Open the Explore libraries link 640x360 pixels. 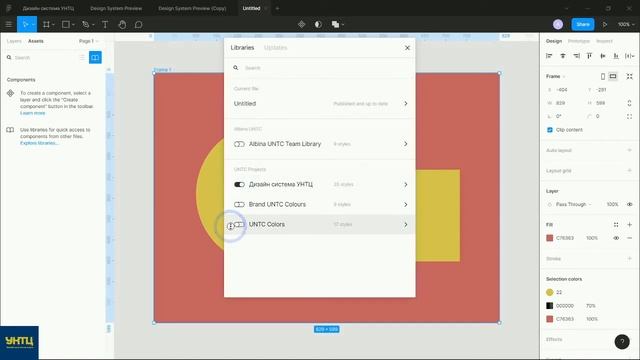pos(39,143)
